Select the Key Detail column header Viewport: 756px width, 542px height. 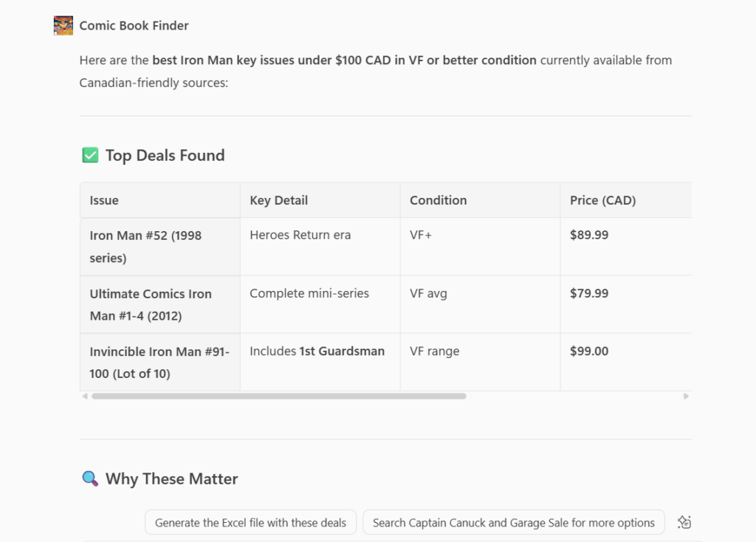point(278,200)
